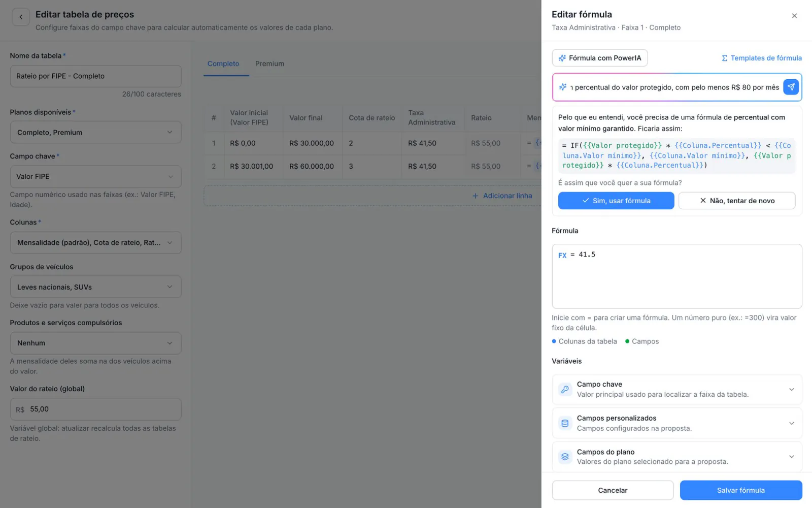
Task: Click the Colunas da tabela legend label
Action: [x=588, y=341]
